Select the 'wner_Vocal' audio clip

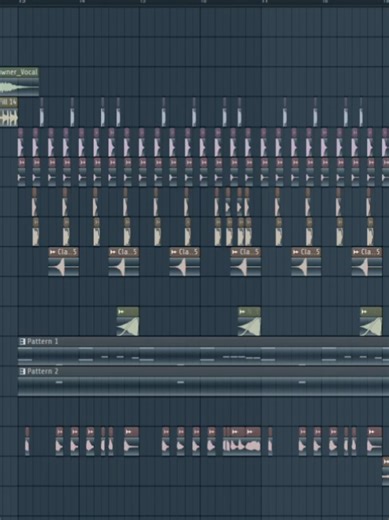click(19, 82)
